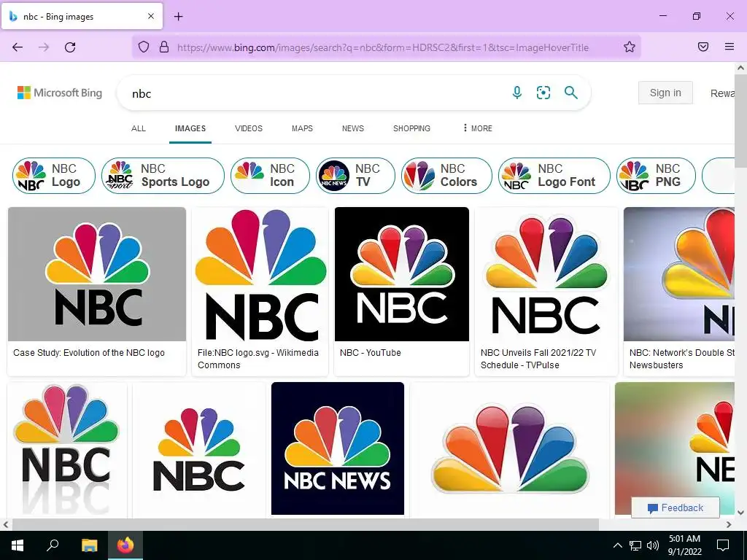The height and width of the screenshot is (560, 747).
Task: Reload the current Bing page
Action: point(70,47)
